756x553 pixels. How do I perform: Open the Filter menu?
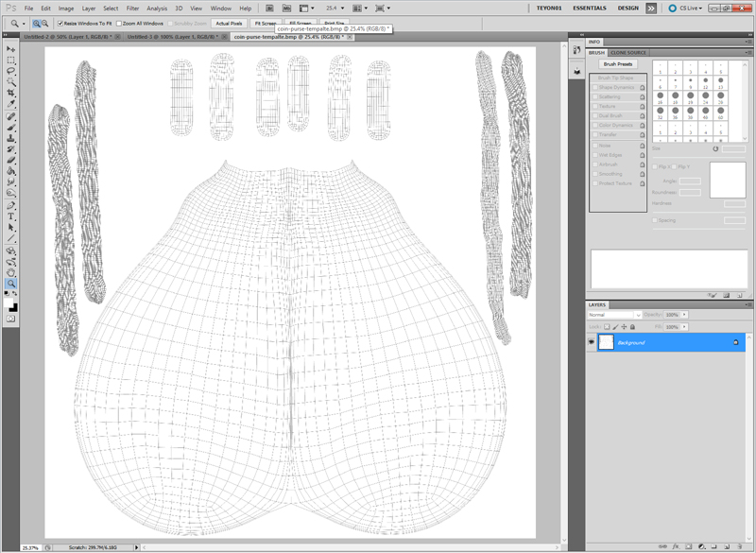(132, 8)
